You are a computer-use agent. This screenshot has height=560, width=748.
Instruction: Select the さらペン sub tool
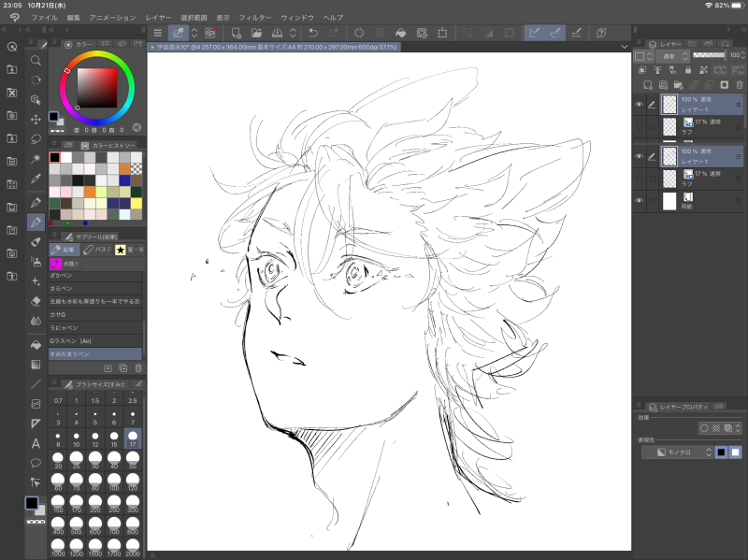[95, 288]
